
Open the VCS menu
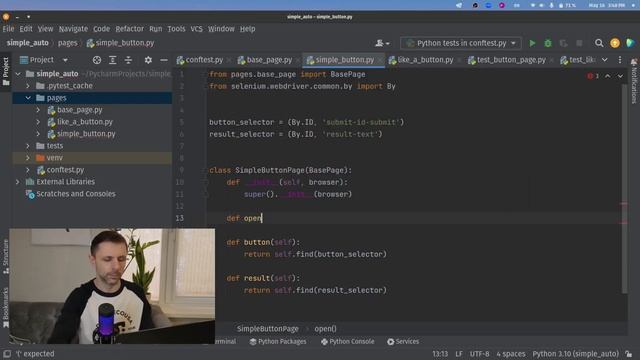(x=196, y=29)
